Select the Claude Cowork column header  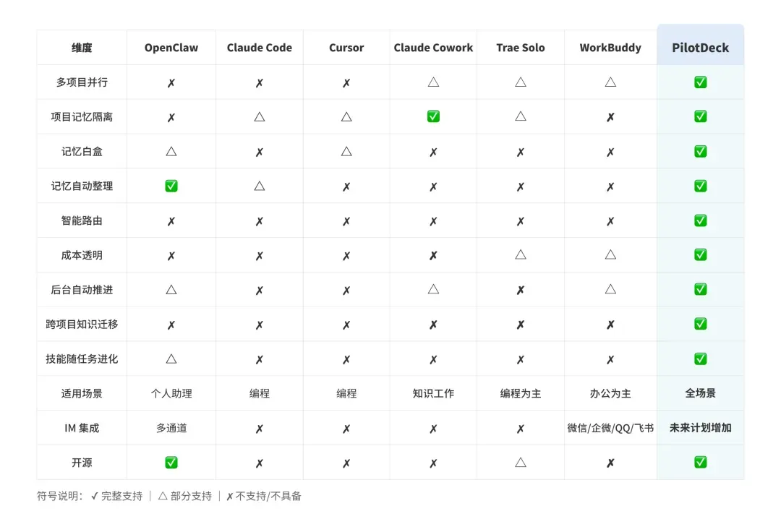(433, 48)
